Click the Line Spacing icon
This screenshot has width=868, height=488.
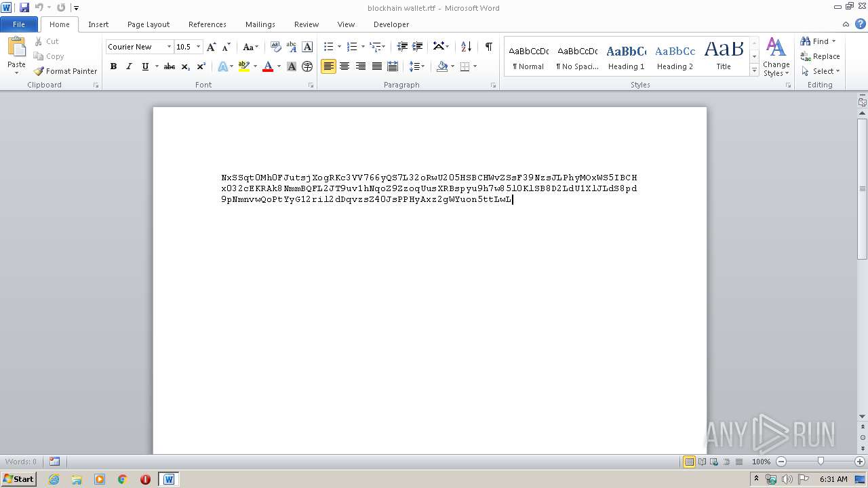click(414, 66)
